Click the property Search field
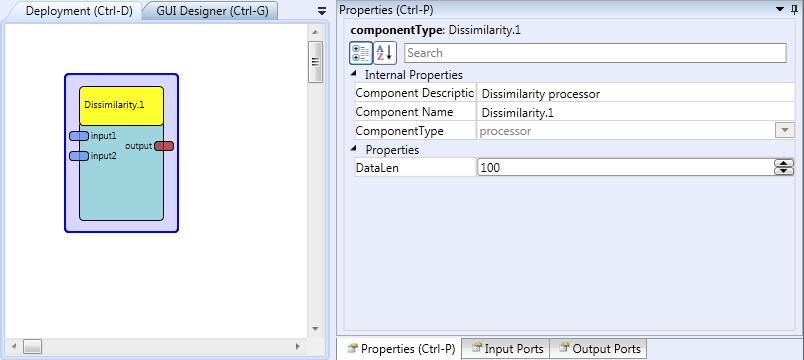The width and height of the screenshot is (804, 360). [x=595, y=53]
